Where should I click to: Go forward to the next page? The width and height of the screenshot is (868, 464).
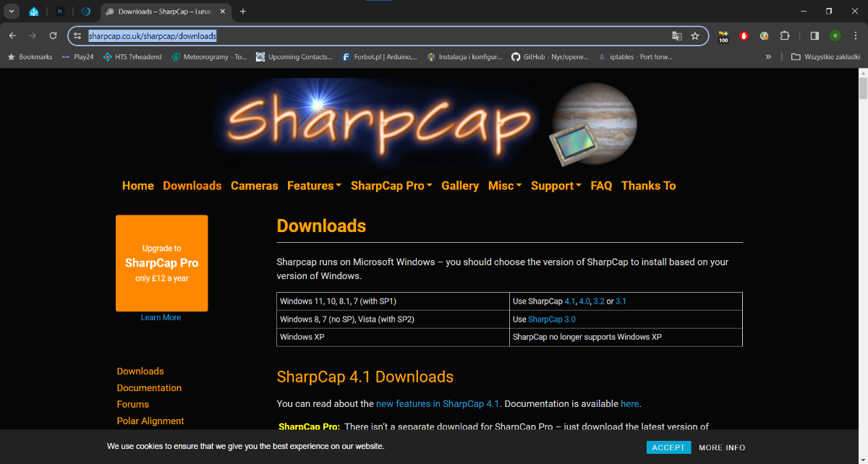[x=33, y=35]
